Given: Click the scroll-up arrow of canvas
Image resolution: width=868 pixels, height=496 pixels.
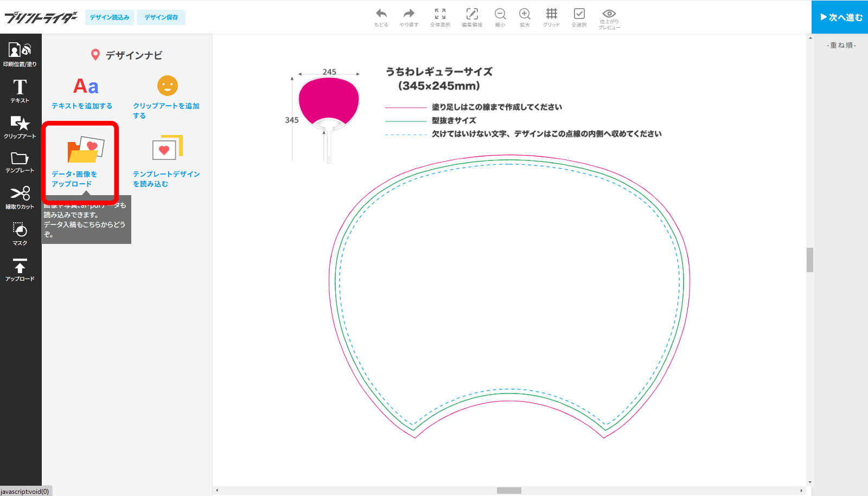Looking at the screenshot, I should 810,38.
